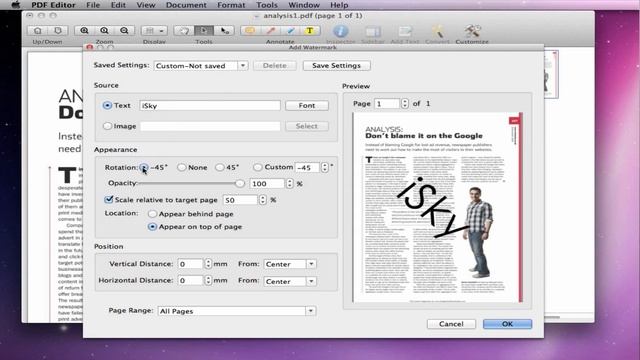Click the Preview Page number stepper
640x360 pixels.
(404, 104)
